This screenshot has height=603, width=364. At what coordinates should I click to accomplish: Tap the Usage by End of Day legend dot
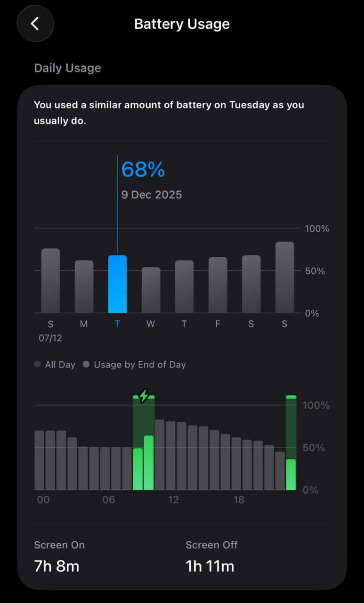click(86, 365)
